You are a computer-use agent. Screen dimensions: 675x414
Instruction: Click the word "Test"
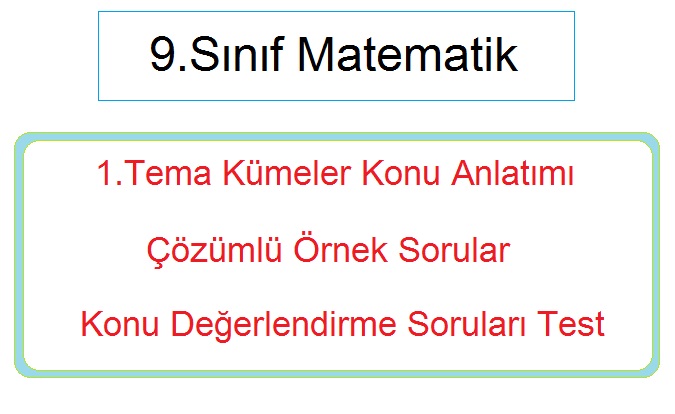[x=571, y=324]
